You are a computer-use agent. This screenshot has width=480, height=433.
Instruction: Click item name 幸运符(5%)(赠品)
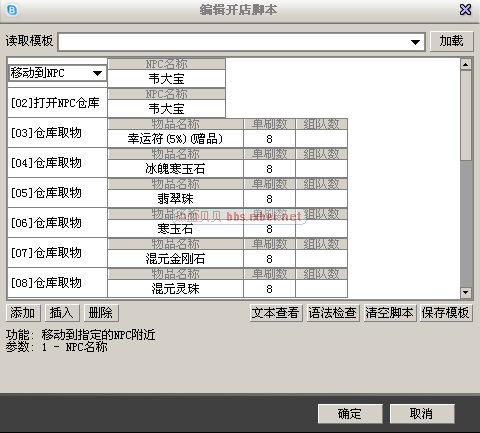[175, 139]
